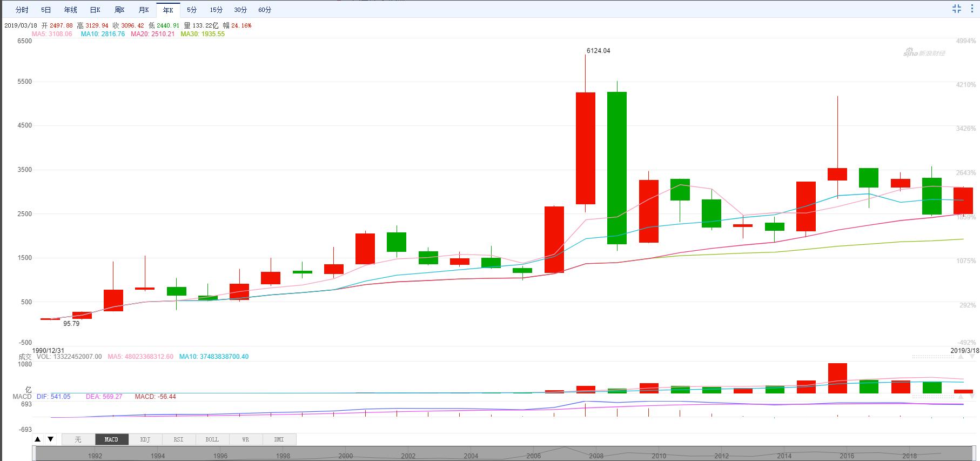Display the DMI indicator

pos(279,439)
